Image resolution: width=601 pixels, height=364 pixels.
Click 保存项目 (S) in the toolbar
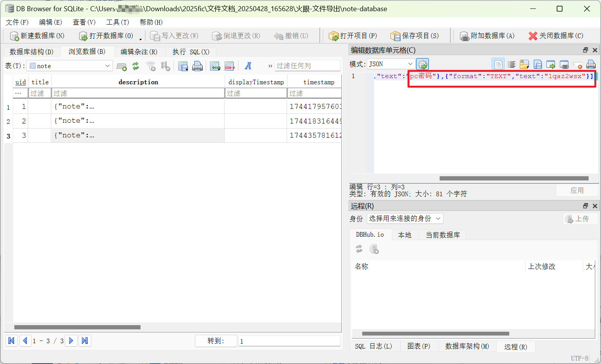click(x=415, y=36)
